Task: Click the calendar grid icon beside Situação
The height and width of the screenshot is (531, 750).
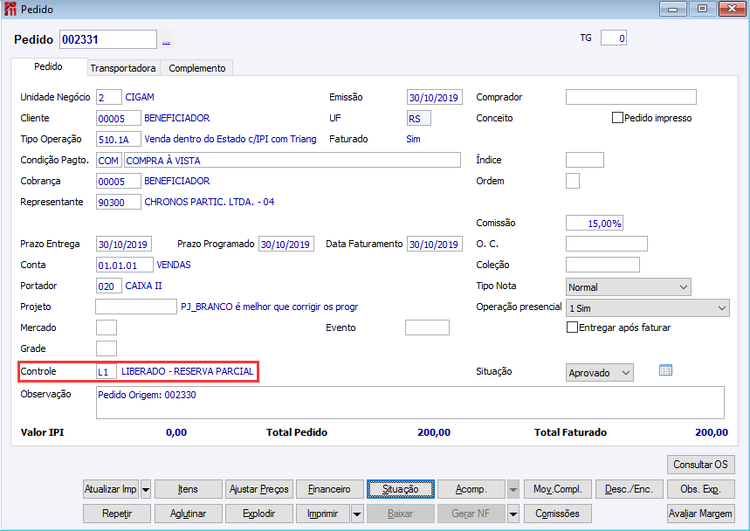Action: [665, 370]
